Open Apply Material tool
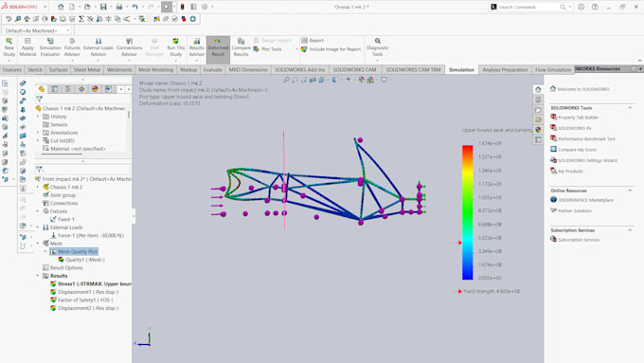Viewport: 644px width, 363px height. [27, 46]
